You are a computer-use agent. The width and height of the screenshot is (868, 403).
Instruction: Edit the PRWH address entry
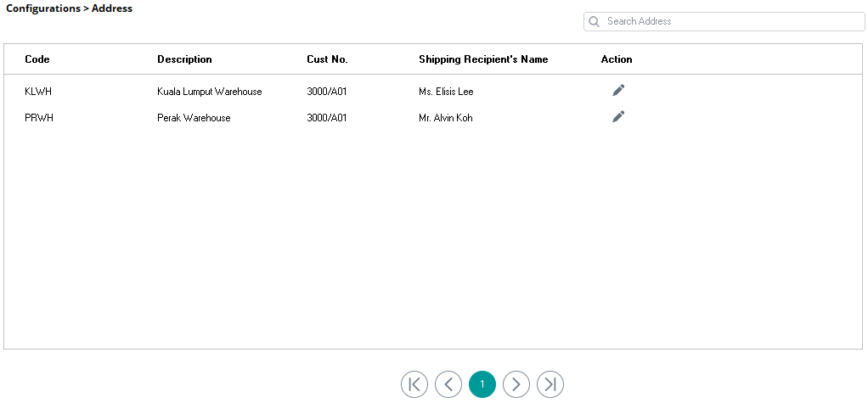click(x=618, y=116)
